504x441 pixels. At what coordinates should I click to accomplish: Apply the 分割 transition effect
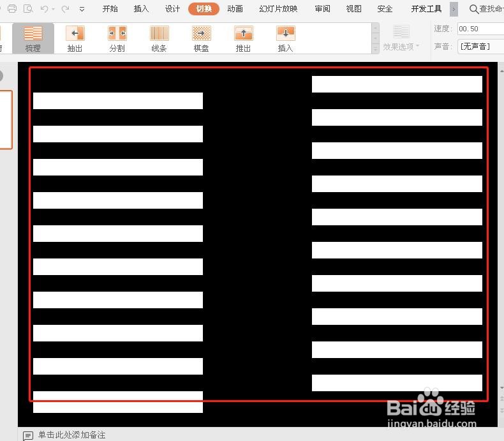pos(117,38)
